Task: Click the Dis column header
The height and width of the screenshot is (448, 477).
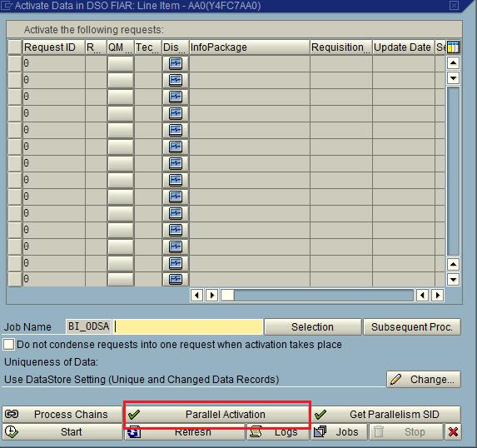Action: tap(176, 47)
